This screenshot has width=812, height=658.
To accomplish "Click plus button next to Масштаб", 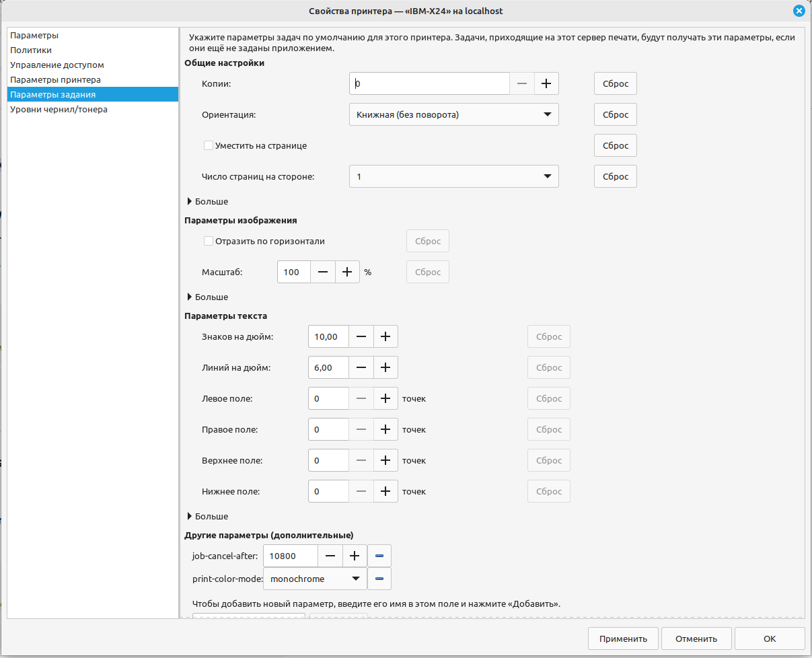I will 347,272.
